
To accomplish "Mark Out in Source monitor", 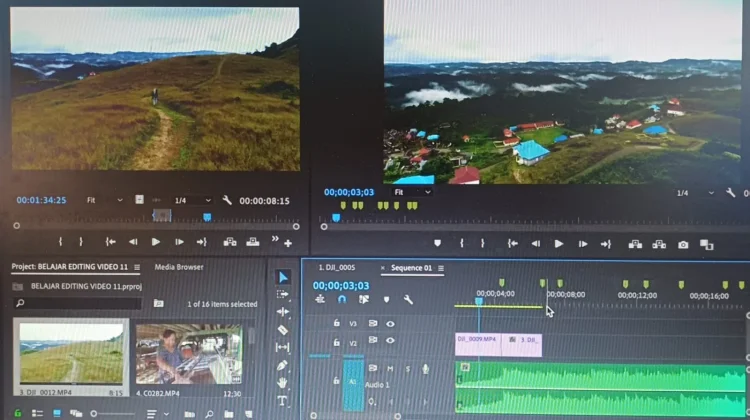I will click(81, 242).
